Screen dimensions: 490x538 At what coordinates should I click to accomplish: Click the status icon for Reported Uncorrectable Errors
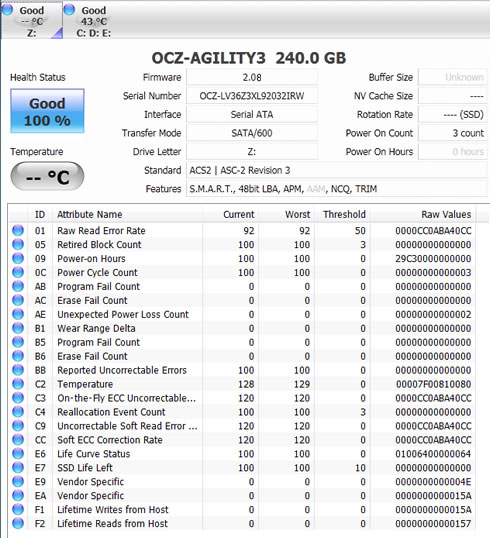(18, 370)
